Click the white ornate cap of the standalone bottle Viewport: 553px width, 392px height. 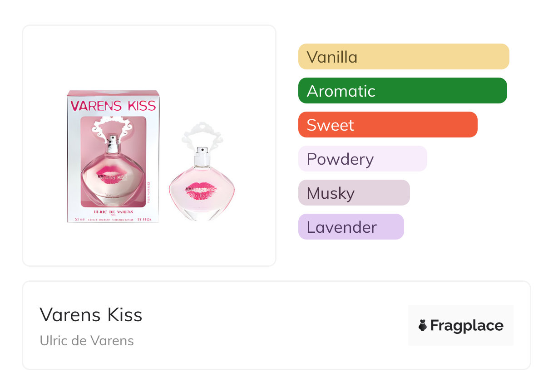click(202, 135)
